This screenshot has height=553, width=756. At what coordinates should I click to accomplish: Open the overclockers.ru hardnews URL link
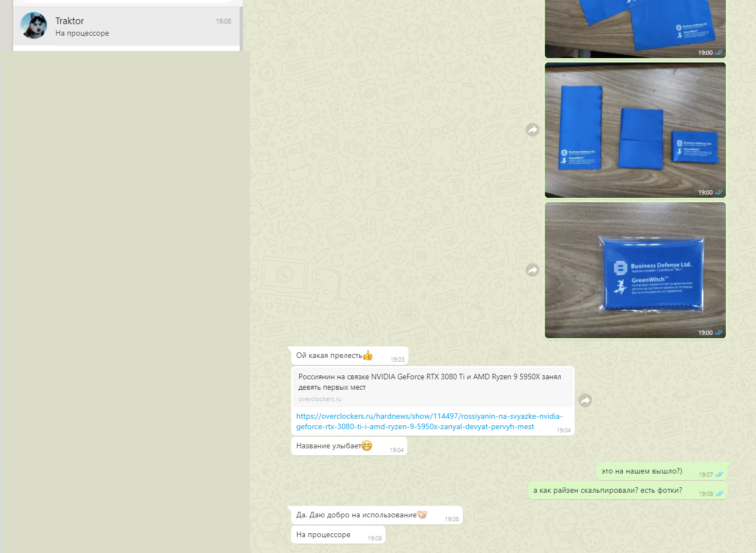pyautogui.click(x=429, y=421)
